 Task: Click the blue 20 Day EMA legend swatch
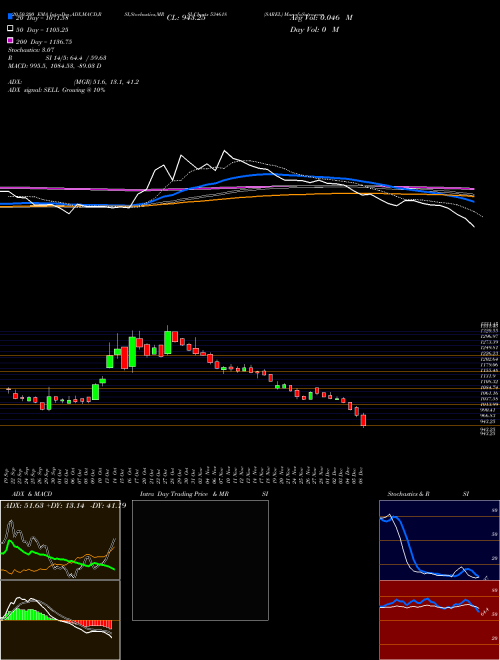10,17
